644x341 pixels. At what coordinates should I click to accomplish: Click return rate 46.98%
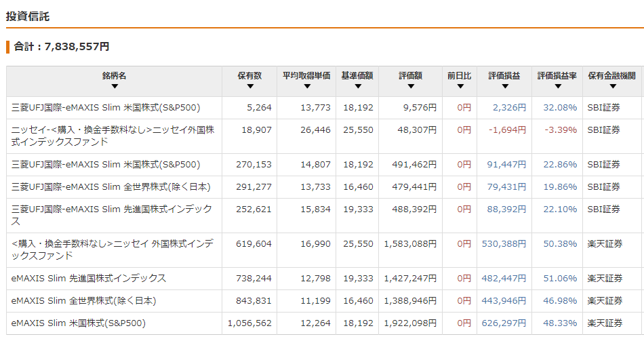[x=560, y=301]
